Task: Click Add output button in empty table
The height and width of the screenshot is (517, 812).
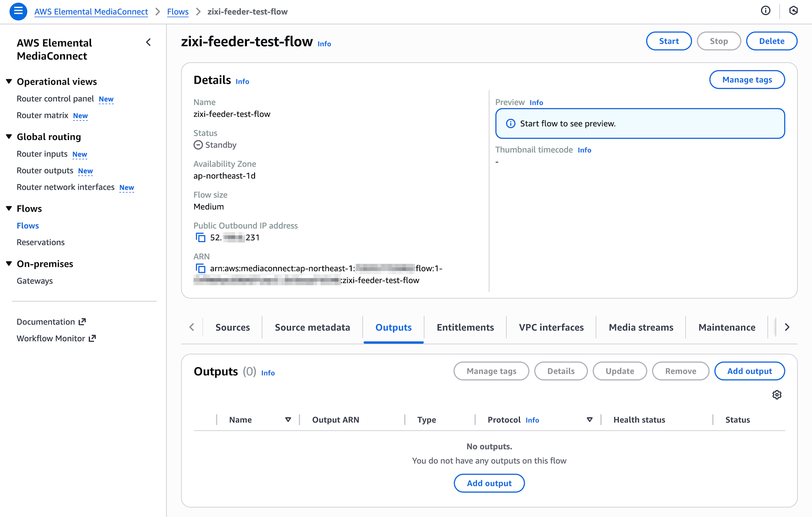Action: tap(489, 483)
